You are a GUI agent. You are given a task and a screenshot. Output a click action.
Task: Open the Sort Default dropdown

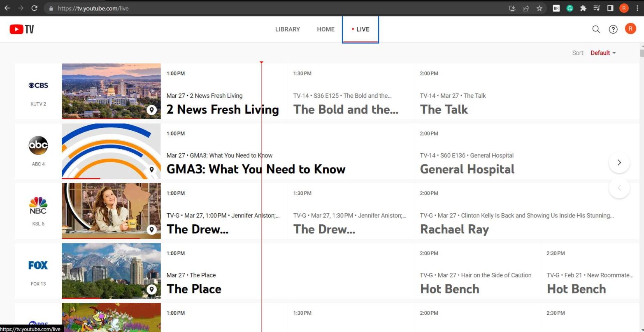[602, 53]
